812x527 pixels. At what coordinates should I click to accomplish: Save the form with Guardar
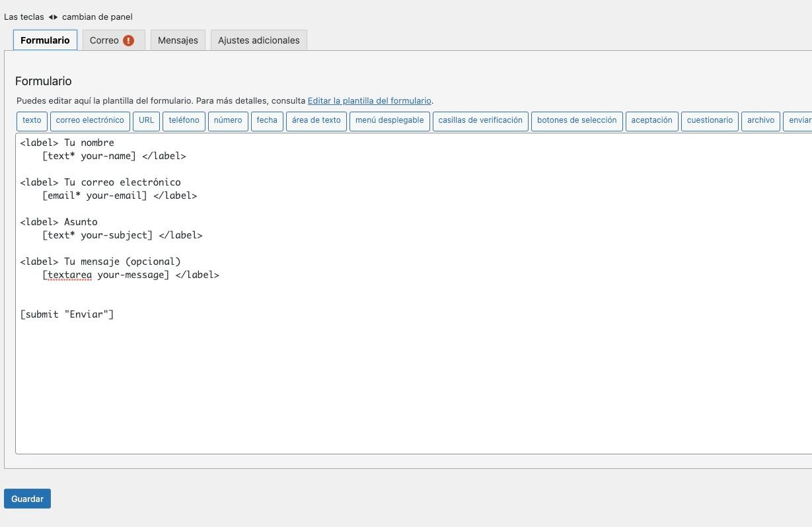click(27, 499)
